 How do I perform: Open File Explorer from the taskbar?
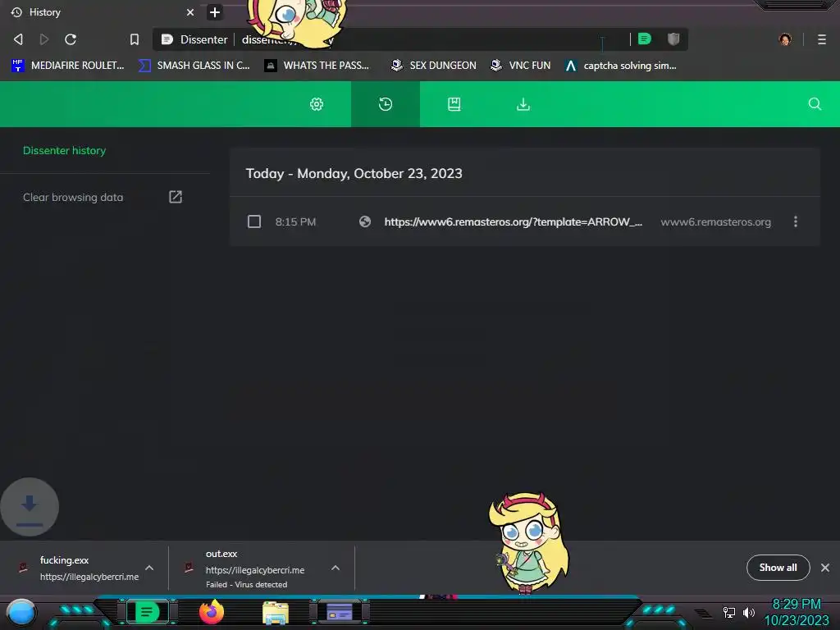click(x=276, y=613)
